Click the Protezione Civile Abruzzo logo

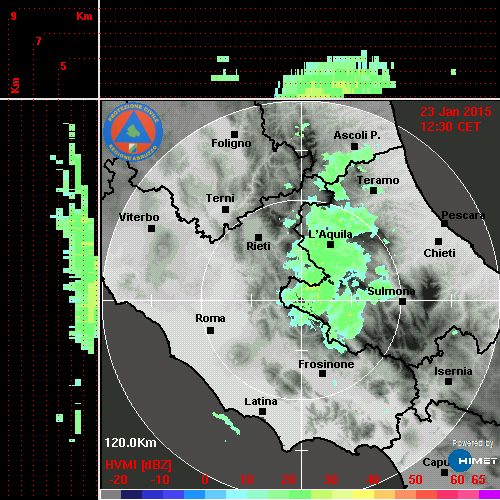click(133, 131)
